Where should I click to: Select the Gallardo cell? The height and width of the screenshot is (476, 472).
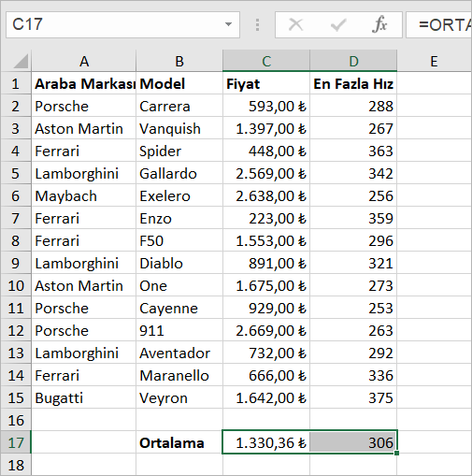pyautogui.click(x=179, y=173)
